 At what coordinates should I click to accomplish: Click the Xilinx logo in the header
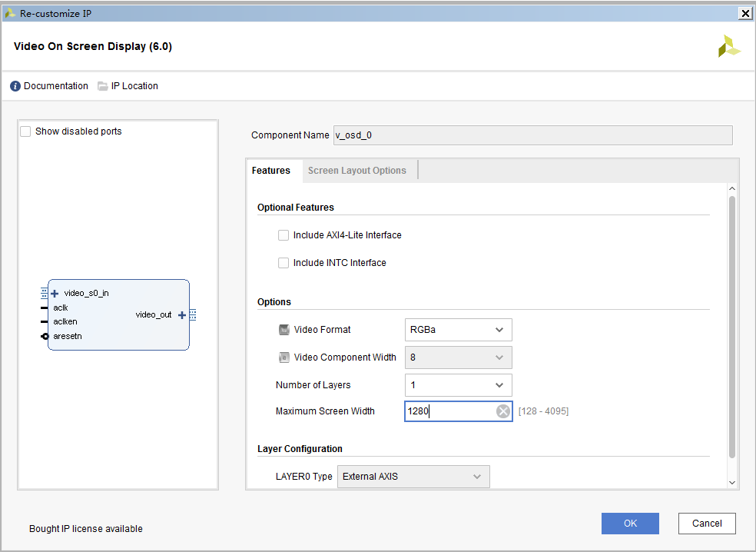pyautogui.click(x=729, y=46)
